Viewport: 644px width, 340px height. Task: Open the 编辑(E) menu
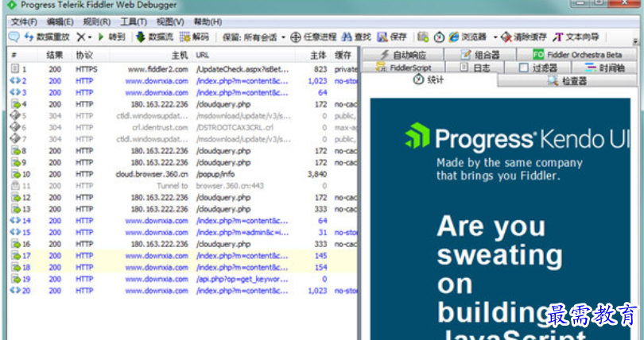click(60, 21)
